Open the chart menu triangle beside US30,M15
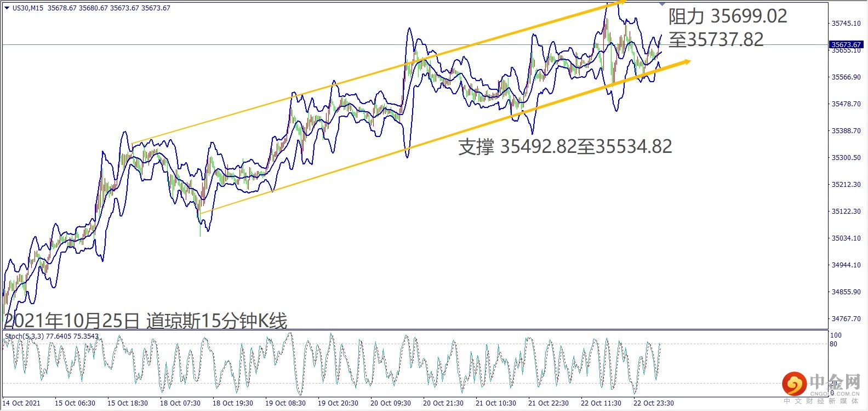The width and height of the screenshot is (868, 411). click(x=7, y=8)
